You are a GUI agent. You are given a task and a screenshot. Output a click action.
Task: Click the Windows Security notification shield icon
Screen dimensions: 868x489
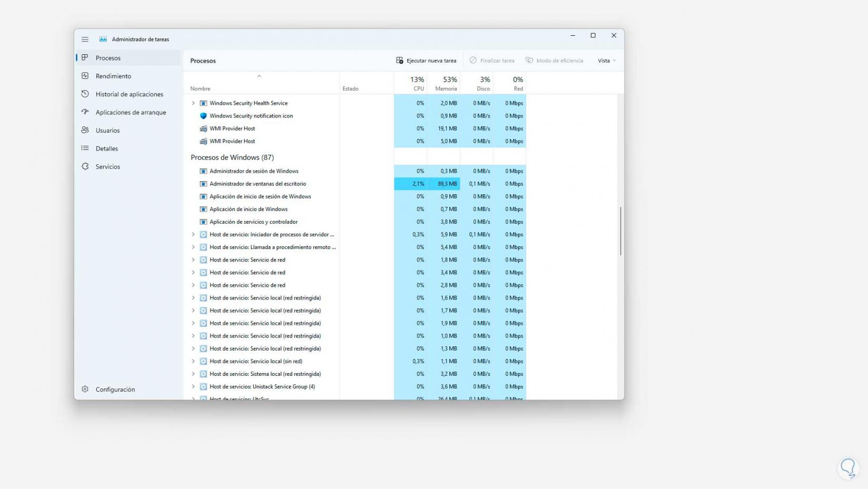pos(204,116)
